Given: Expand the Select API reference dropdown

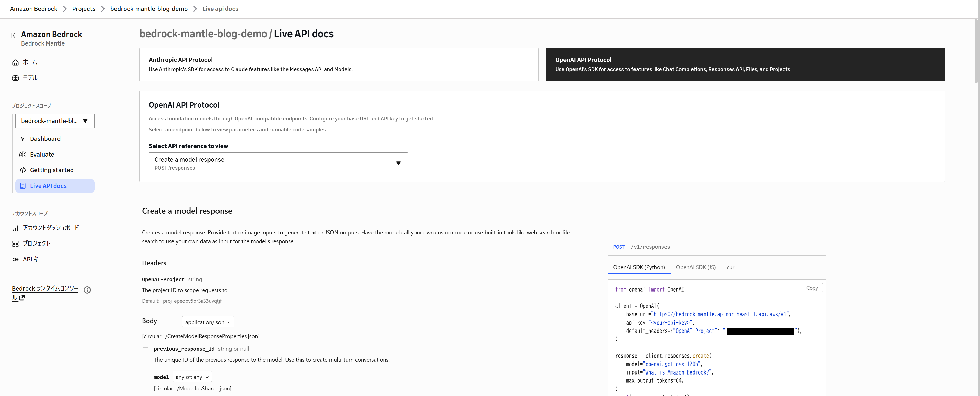Looking at the screenshot, I should (x=278, y=163).
